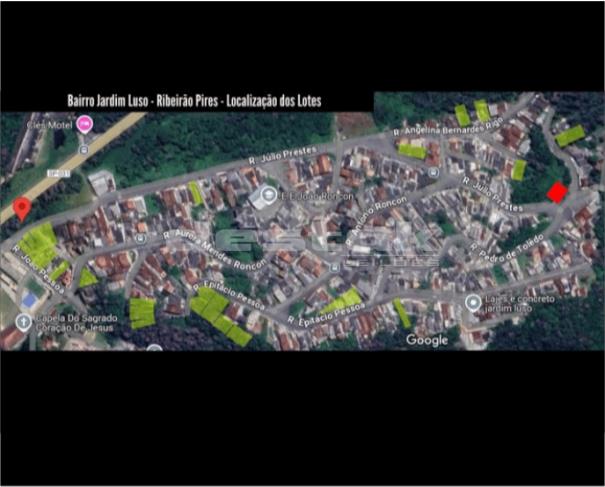Click the E.E. João Roncon text label
This screenshot has width=605, height=487.
316,196
